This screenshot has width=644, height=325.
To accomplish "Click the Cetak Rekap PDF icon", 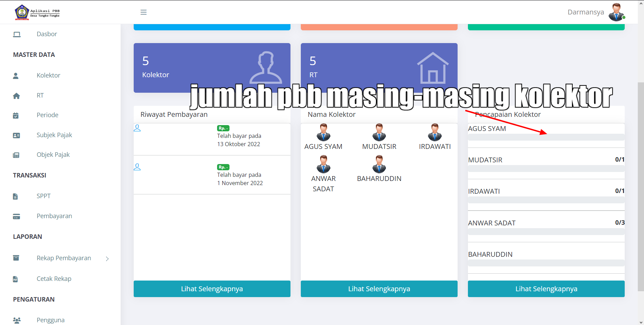I will (15, 279).
